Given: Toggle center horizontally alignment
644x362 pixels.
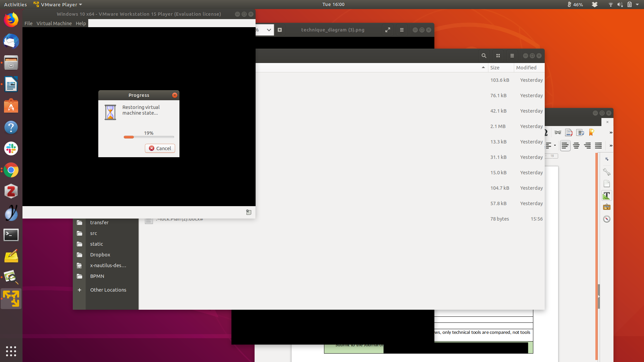Looking at the screenshot, I should (576, 145).
